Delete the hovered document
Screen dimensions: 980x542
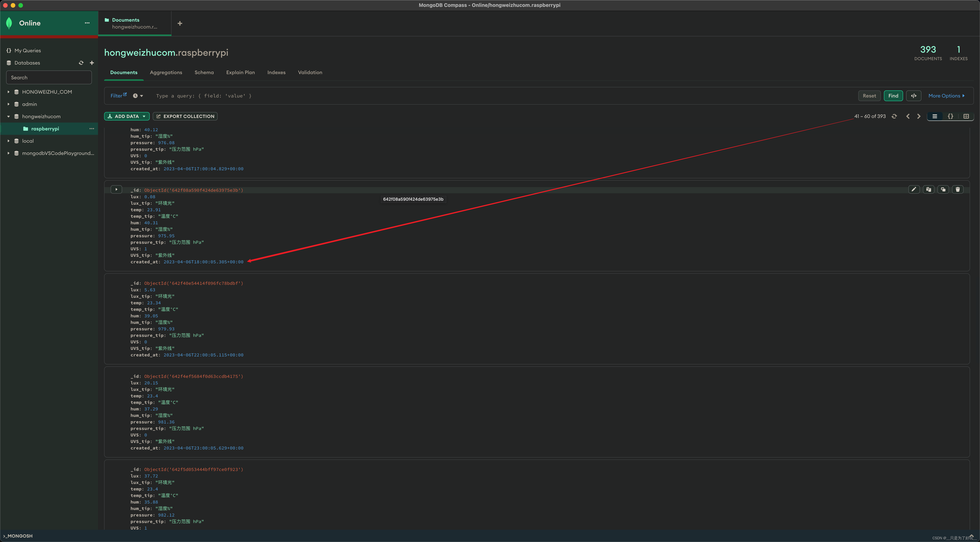point(958,190)
